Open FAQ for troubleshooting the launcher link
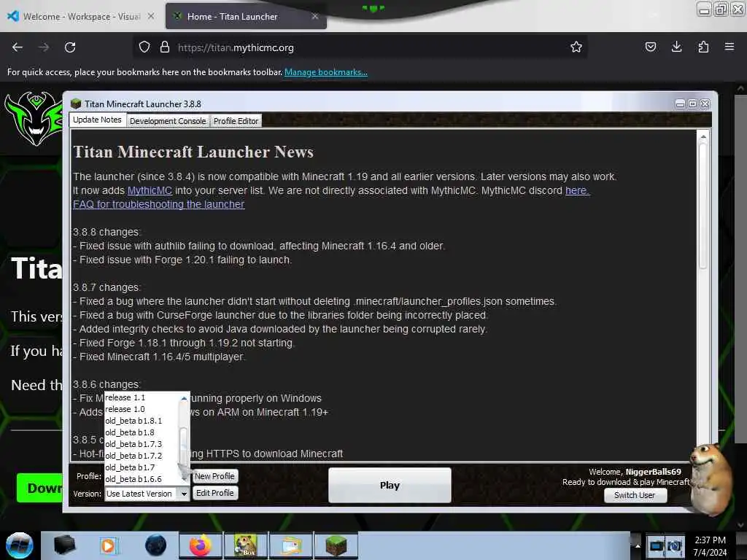Image resolution: width=747 pixels, height=560 pixels. pyautogui.click(x=158, y=204)
